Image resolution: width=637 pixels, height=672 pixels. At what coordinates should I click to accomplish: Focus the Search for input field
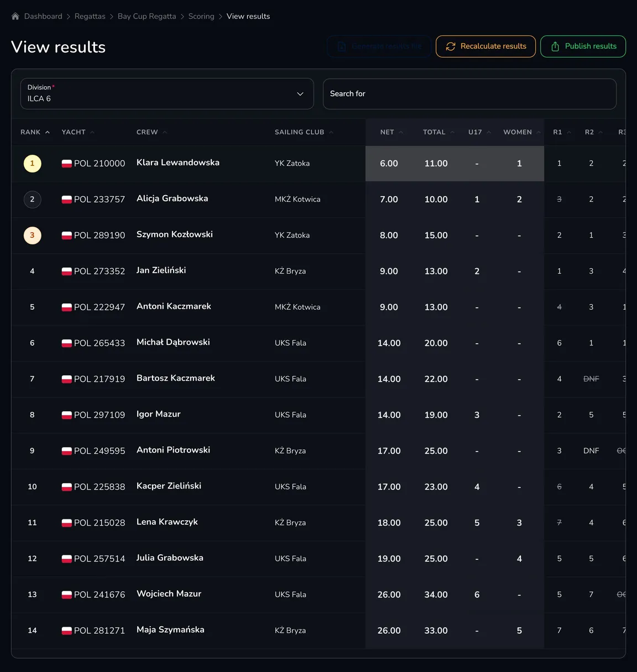469,94
